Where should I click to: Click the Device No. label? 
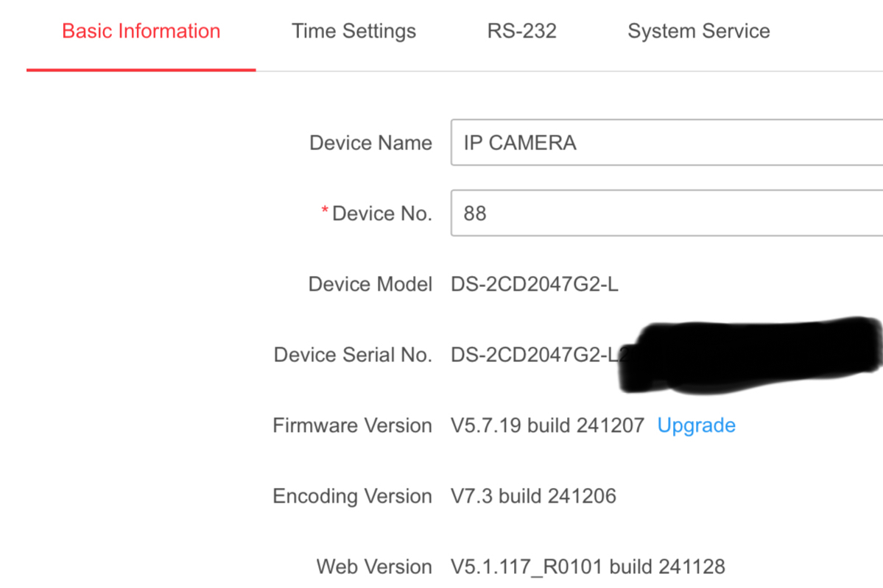381,213
